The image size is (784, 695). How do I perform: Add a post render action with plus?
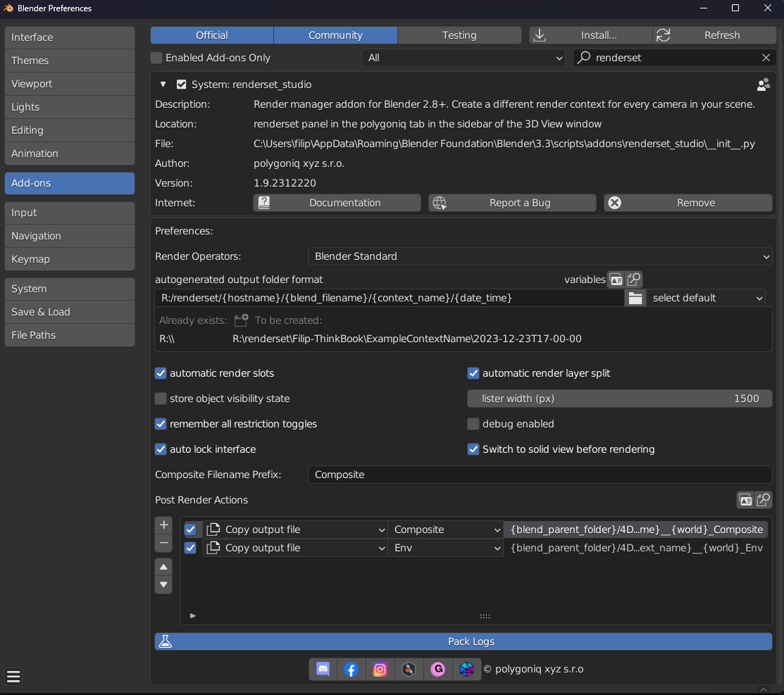(x=163, y=525)
